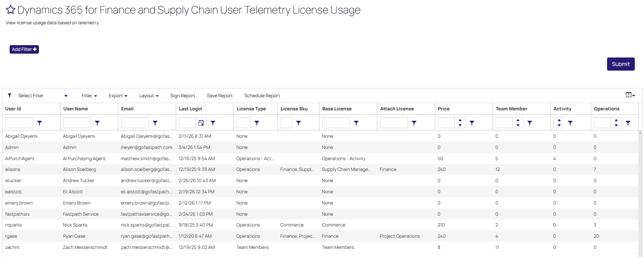This screenshot has height=257, width=644.
Task: Sort by the Last Login column header
Action: tap(190, 109)
